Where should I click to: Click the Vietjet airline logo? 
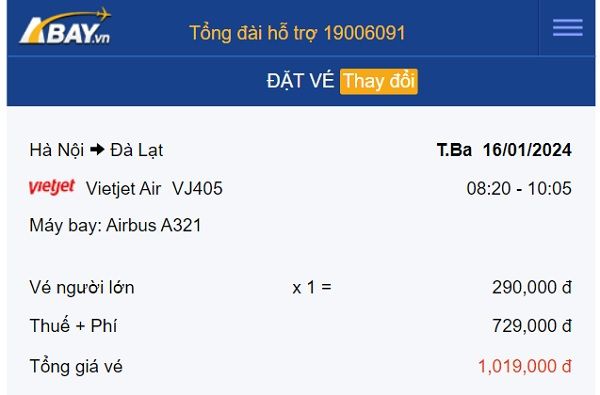pos(52,187)
